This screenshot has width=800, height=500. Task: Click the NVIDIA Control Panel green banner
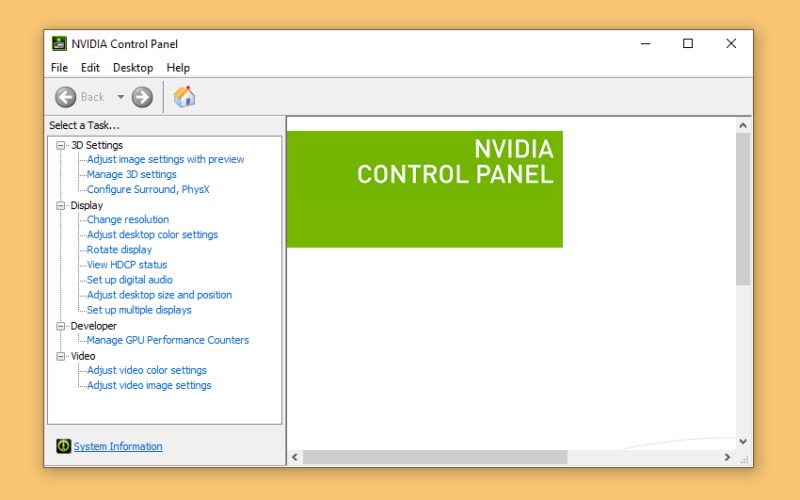[x=425, y=189]
